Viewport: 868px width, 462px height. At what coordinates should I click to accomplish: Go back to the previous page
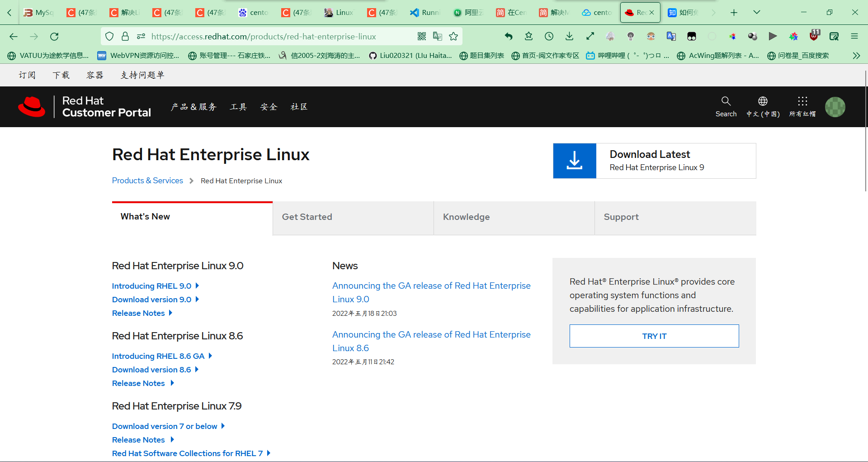click(14, 37)
